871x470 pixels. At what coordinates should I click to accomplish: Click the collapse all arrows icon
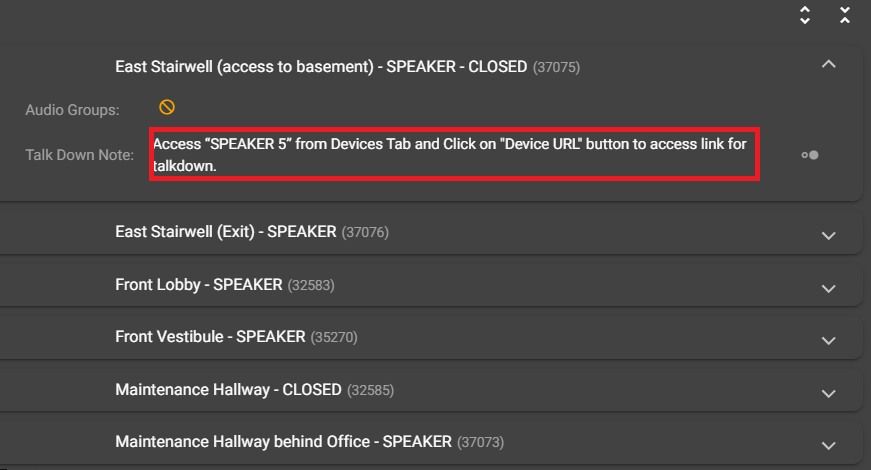click(x=845, y=15)
